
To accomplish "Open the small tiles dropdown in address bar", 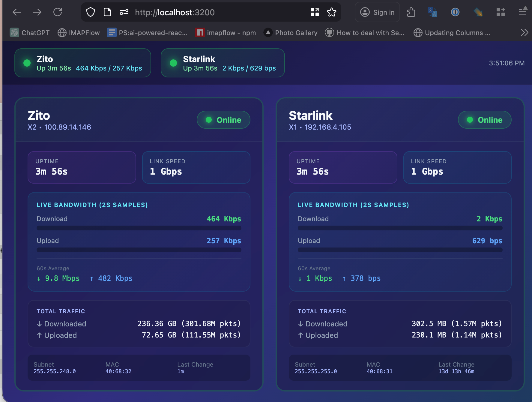I will click(315, 12).
